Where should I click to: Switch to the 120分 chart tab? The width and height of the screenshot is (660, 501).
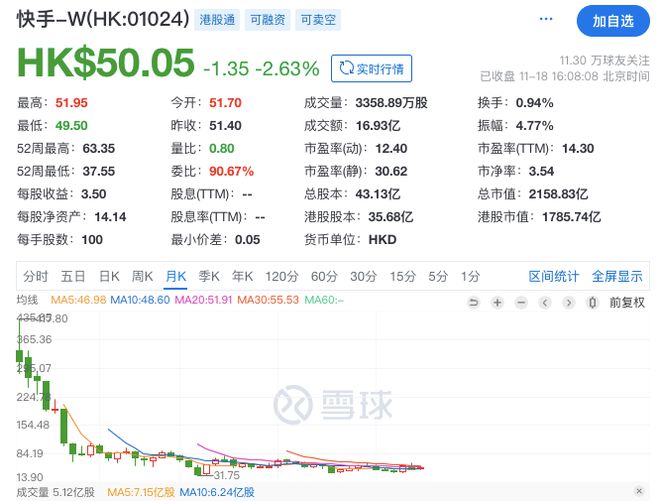coord(282,277)
